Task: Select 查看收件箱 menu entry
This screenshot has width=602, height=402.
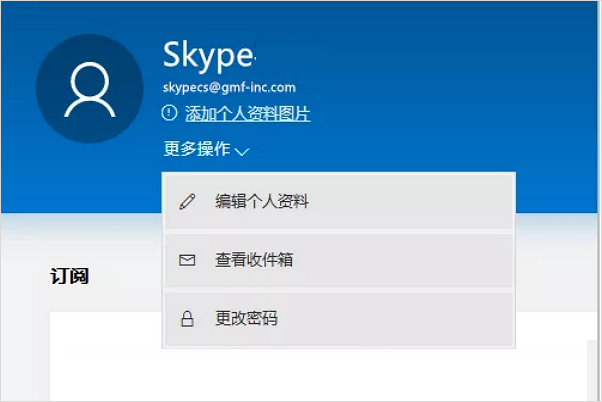Action: tap(339, 260)
